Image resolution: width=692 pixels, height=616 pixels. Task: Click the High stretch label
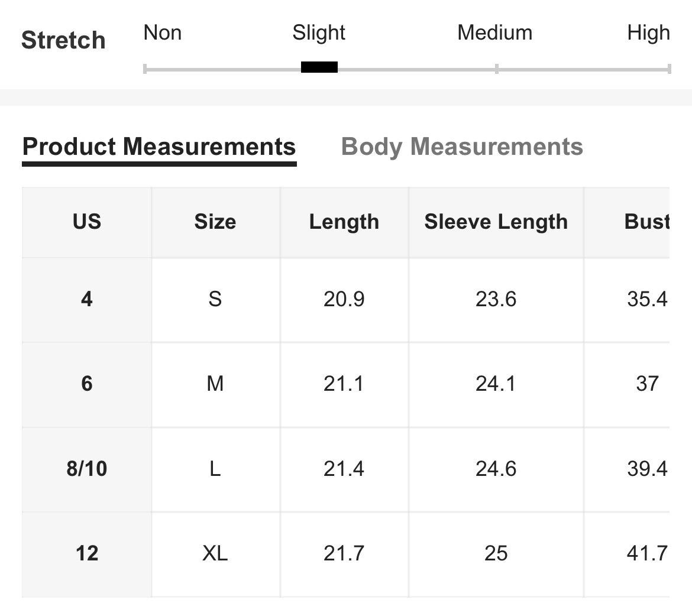point(648,33)
